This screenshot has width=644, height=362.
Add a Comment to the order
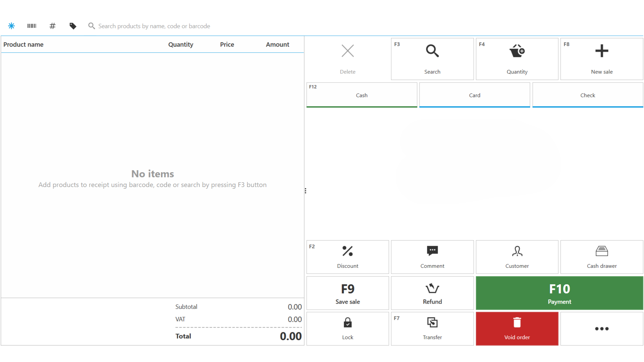tap(432, 257)
